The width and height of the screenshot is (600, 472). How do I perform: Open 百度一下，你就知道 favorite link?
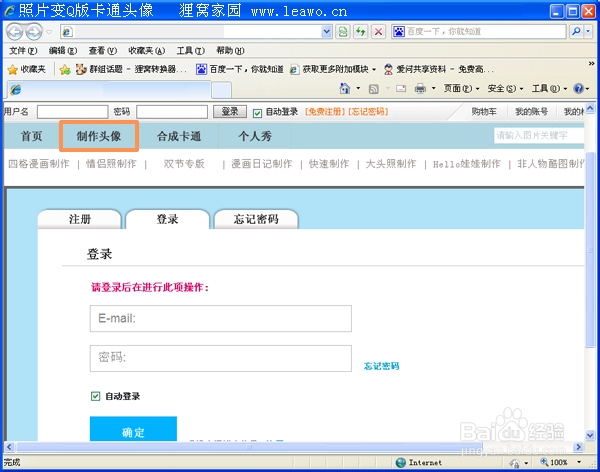pos(240,69)
